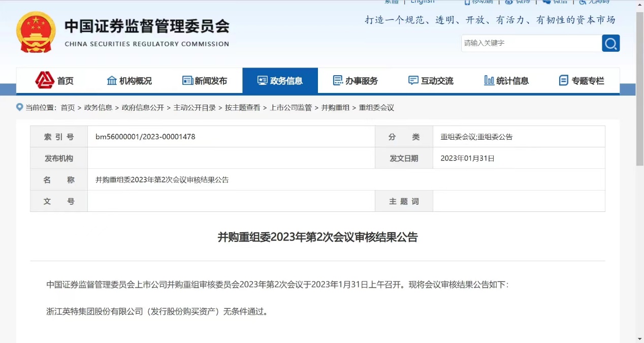Click the 新闻发布 newspaper icon

(x=187, y=80)
